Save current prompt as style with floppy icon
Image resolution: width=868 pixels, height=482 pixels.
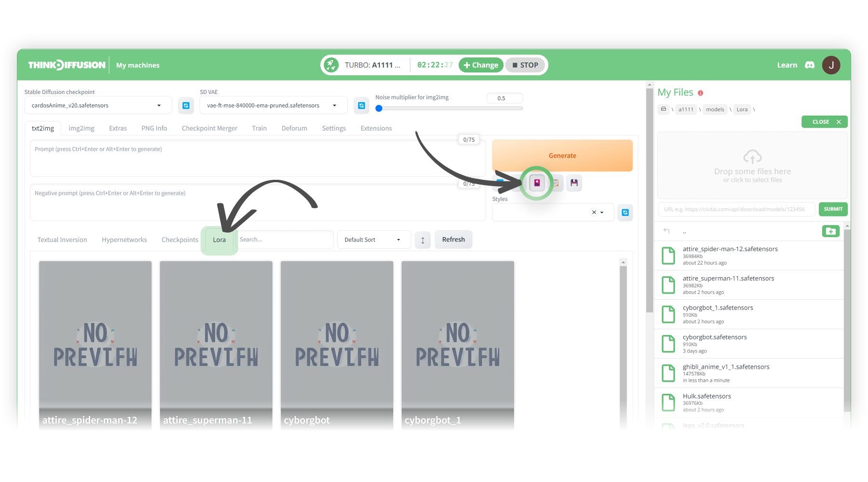click(x=574, y=183)
